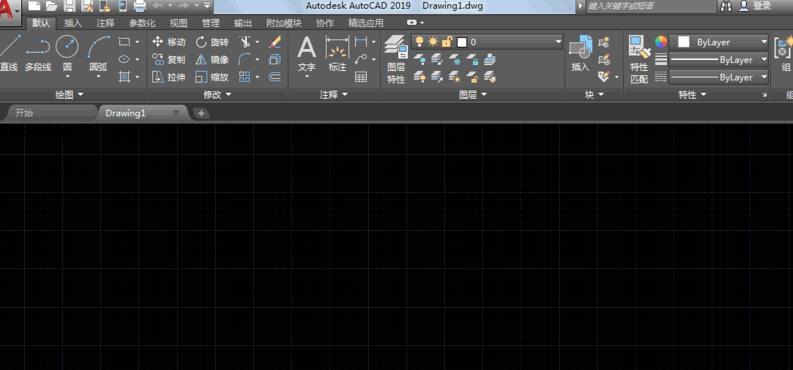Activate the Stretch (拉伸) command

169,77
